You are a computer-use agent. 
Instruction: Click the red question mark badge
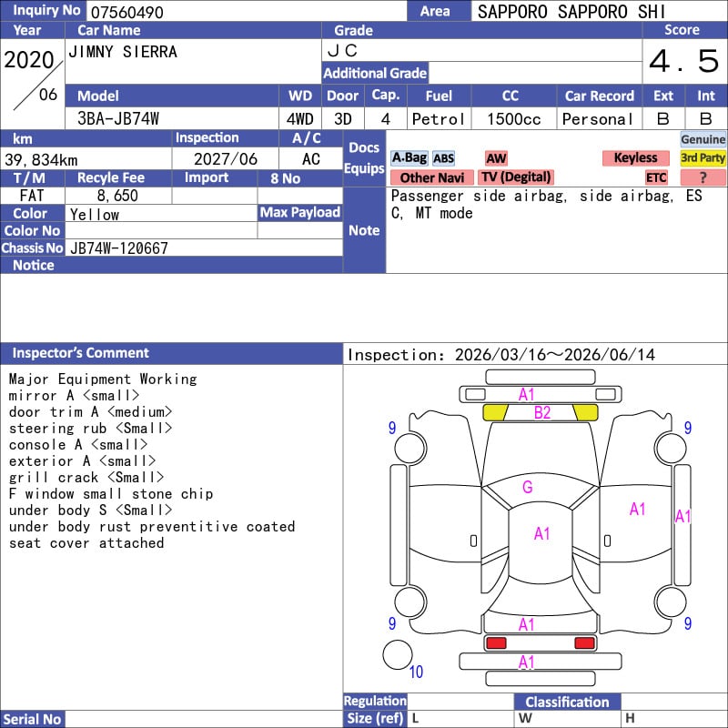pos(703,177)
